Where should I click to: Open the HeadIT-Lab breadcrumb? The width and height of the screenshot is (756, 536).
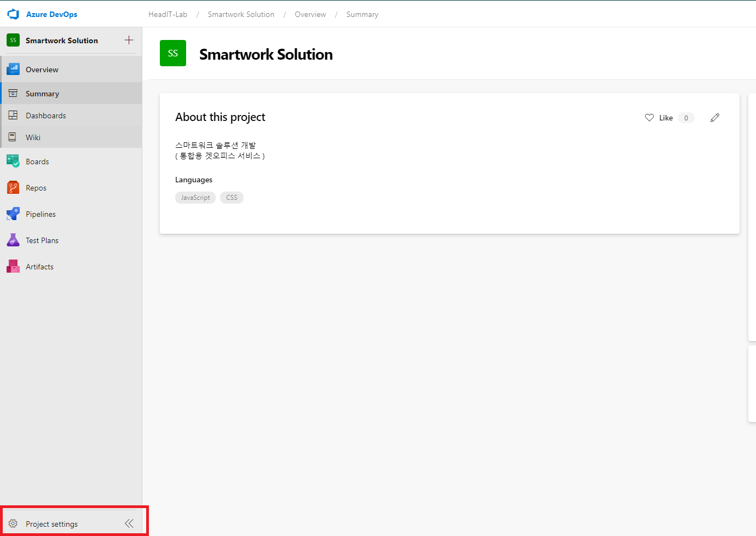click(x=168, y=14)
